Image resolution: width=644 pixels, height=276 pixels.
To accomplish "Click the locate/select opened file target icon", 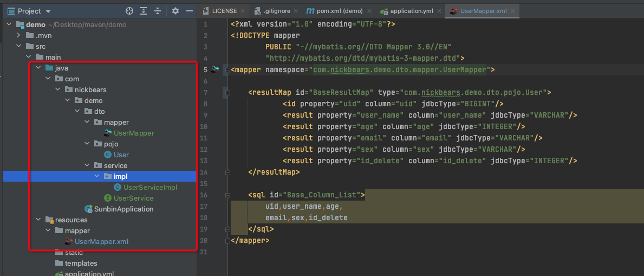I will tap(129, 11).
